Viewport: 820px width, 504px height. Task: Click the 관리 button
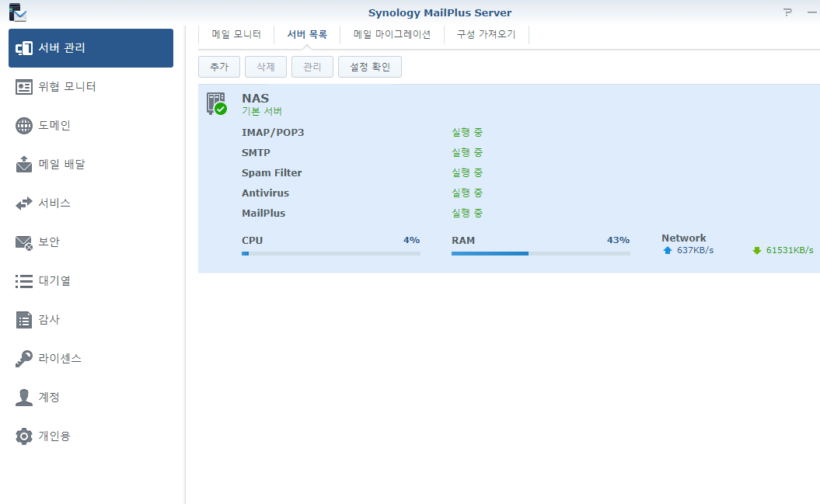point(312,67)
